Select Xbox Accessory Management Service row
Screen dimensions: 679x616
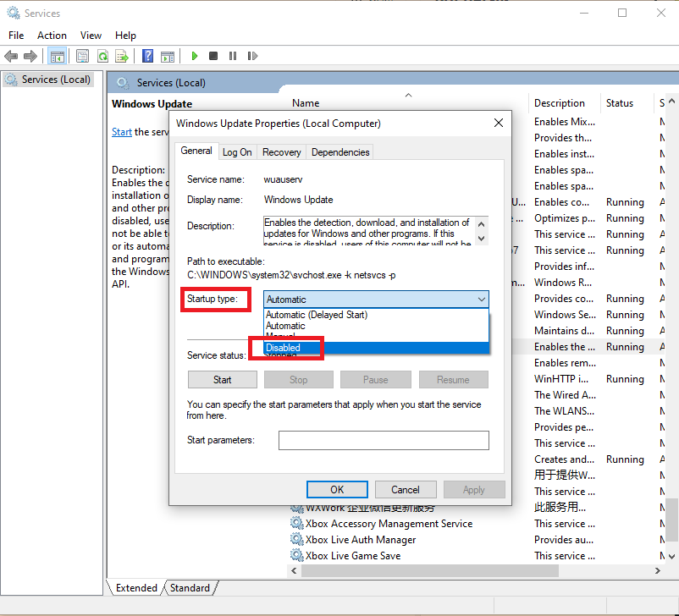477,524
